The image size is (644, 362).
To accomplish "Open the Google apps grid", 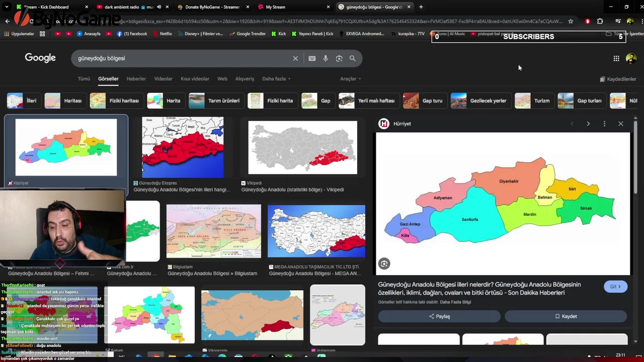I will tap(616, 58).
